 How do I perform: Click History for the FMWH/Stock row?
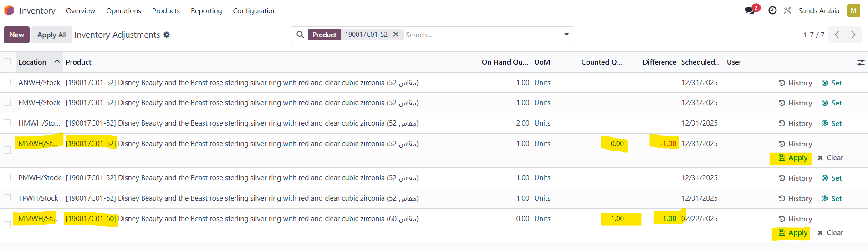click(795, 103)
